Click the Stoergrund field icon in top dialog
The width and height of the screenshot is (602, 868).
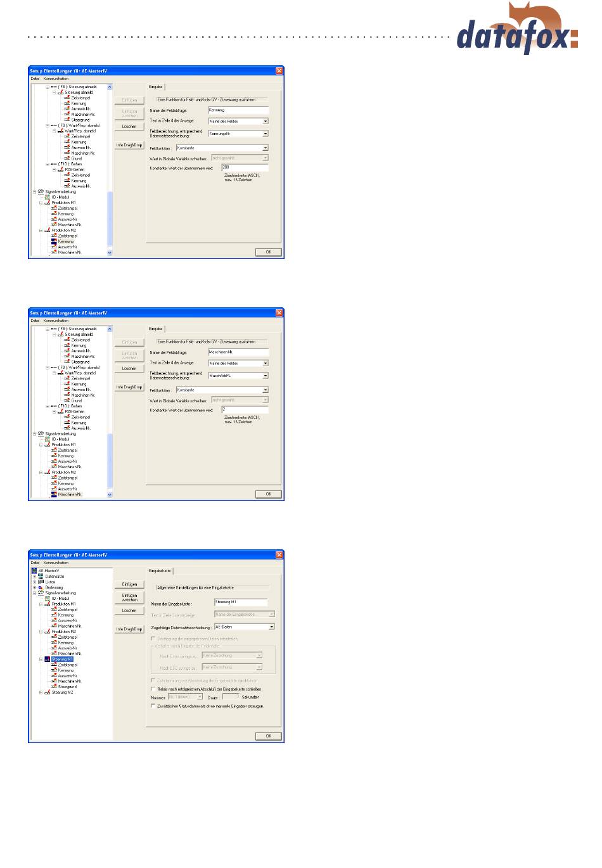(x=67, y=120)
